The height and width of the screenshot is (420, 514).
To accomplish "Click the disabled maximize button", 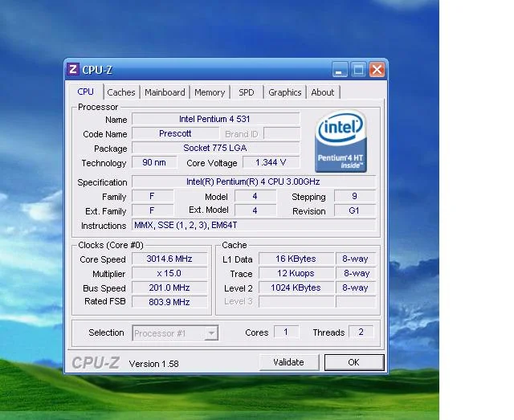I will (358, 70).
